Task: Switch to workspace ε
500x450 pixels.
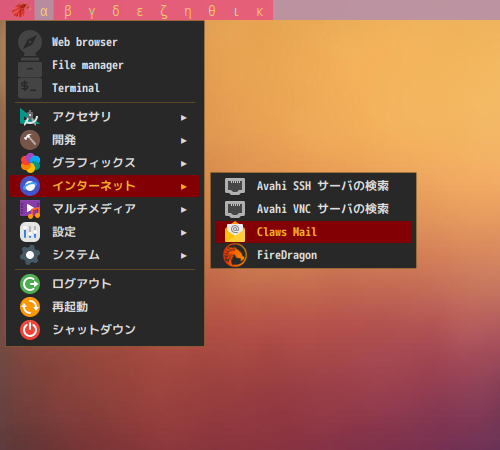Action: [x=140, y=11]
